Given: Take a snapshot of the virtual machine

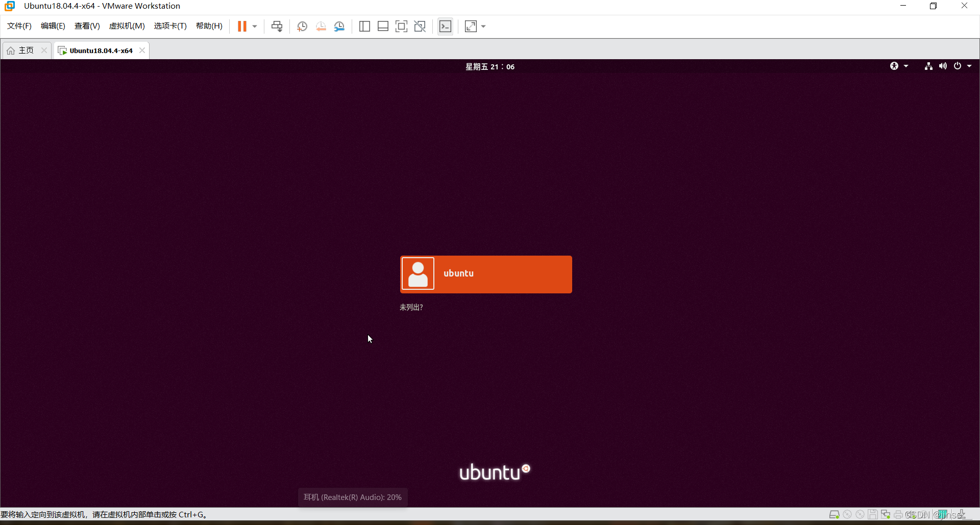Looking at the screenshot, I should (x=302, y=26).
